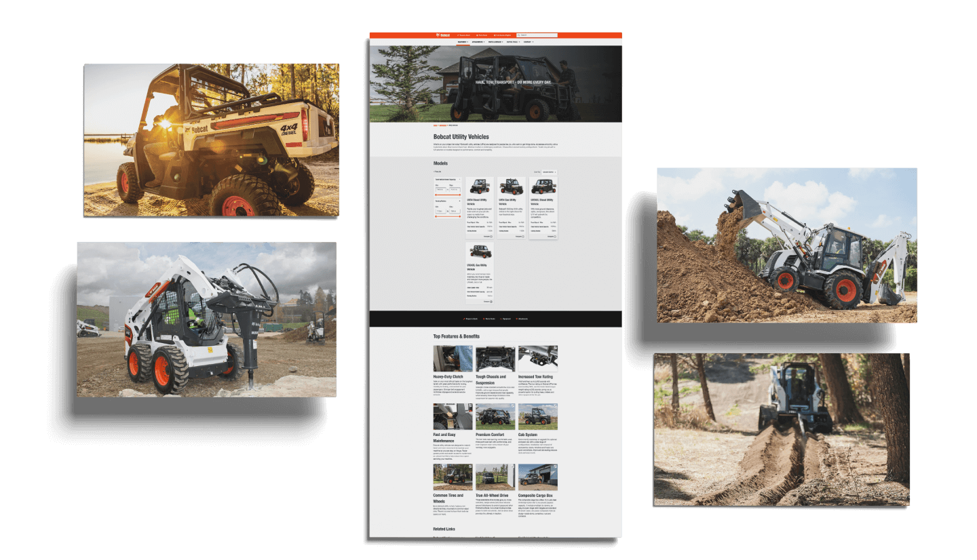Enable Compare for UV34XL Gas Utility Vehicle
Screen dimensions: 977x560
click(x=491, y=300)
